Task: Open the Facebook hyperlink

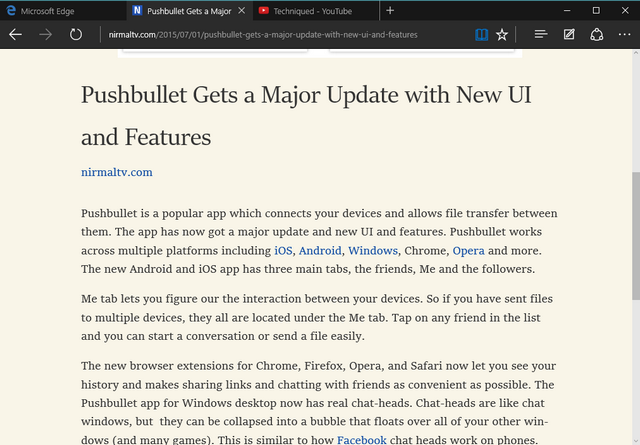Action: pyautogui.click(x=362, y=440)
